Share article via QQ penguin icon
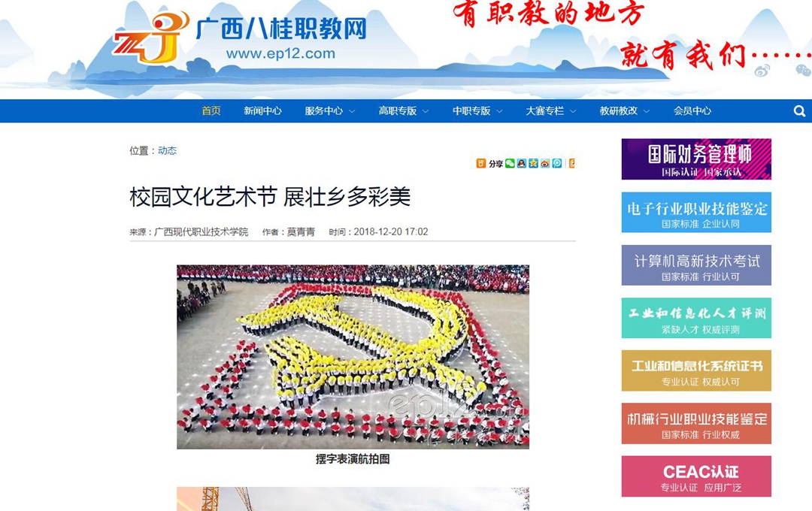The height and width of the screenshot is (511, 812). click(522, 164)
